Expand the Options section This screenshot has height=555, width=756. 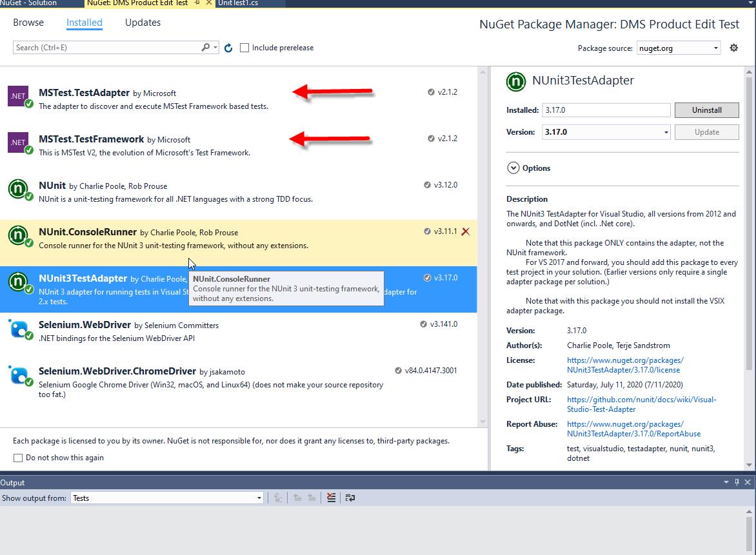pos(513,168)
